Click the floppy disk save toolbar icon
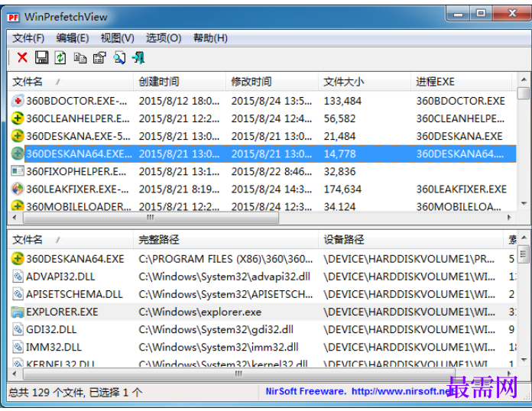532x411 pixels. tap(42, 57)
